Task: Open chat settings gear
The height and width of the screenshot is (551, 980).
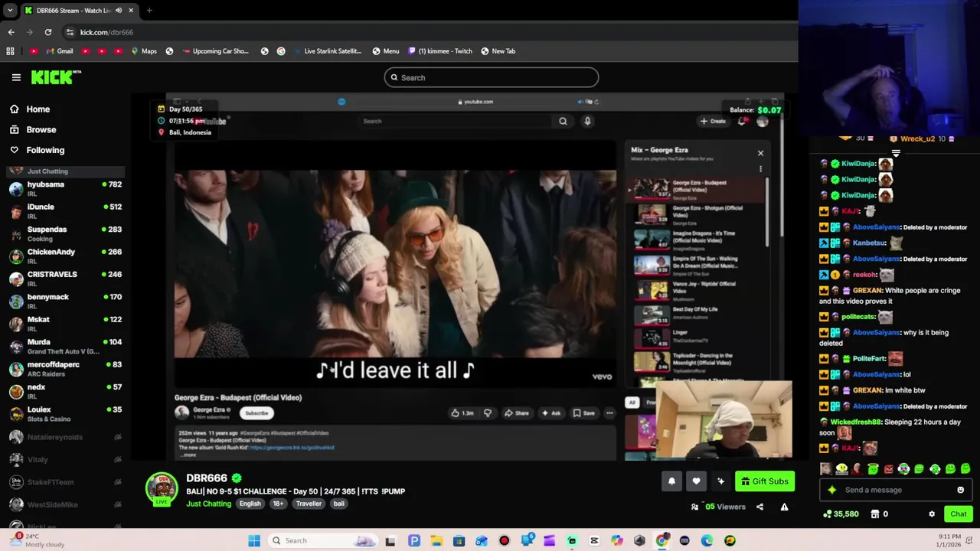Action: (x=932, y=514)
